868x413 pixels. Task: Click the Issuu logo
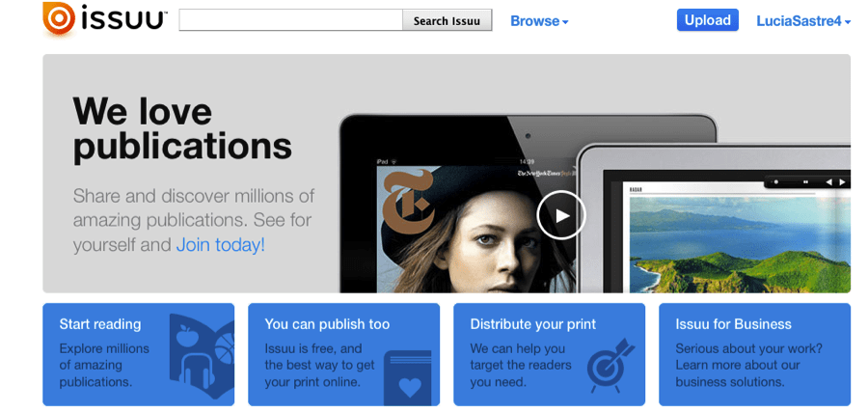[104, 19]
